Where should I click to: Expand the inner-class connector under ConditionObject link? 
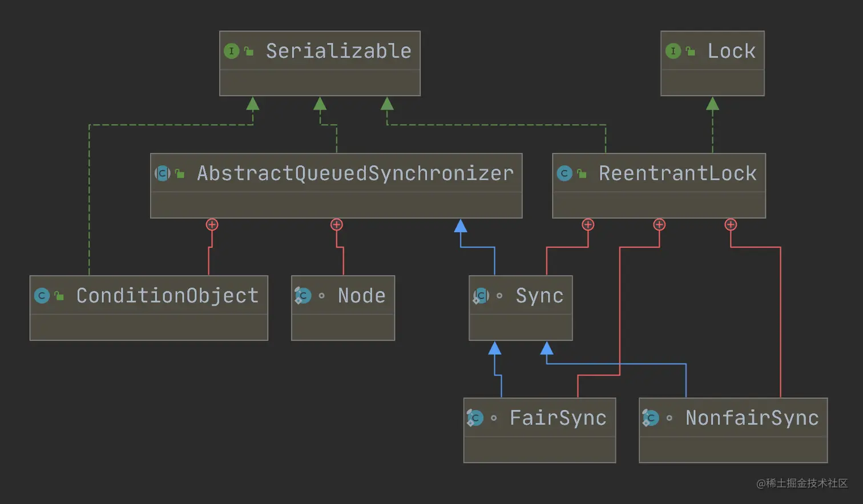(212, 224)
